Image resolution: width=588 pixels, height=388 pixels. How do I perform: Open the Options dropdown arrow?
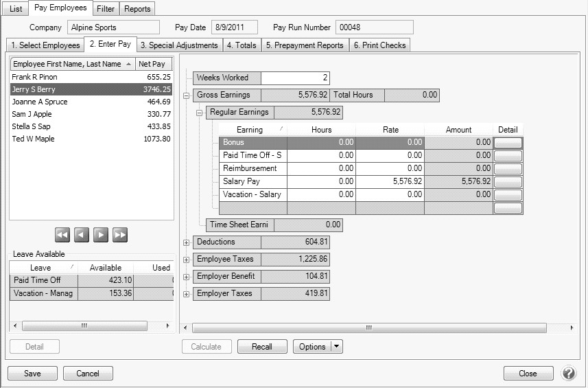coord(336,347)
